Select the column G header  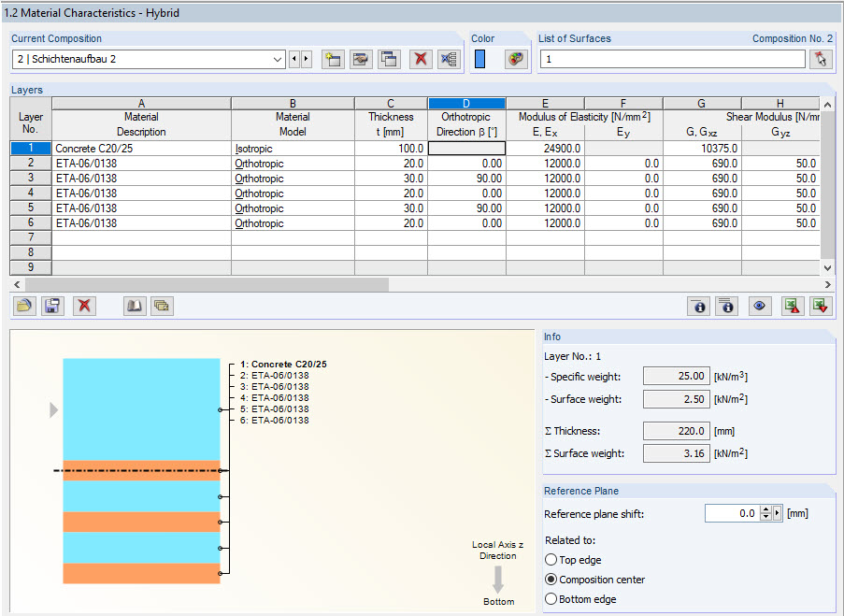(702, 104)
